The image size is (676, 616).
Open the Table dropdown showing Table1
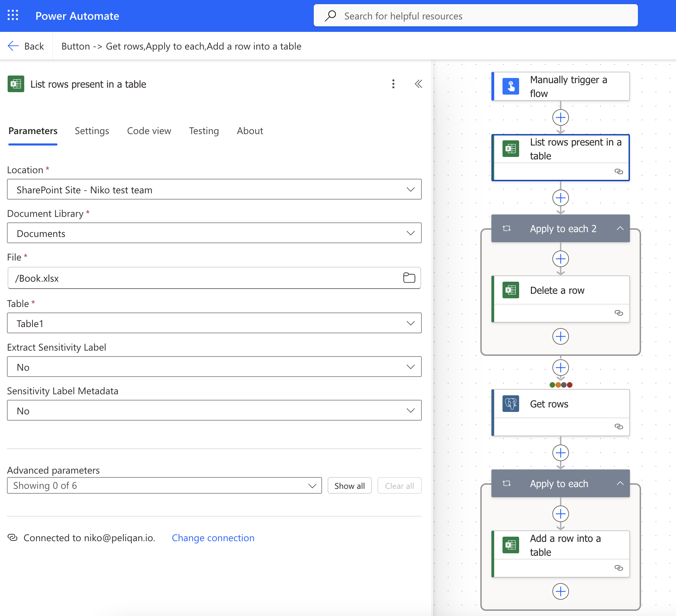(x=214, y=323)
